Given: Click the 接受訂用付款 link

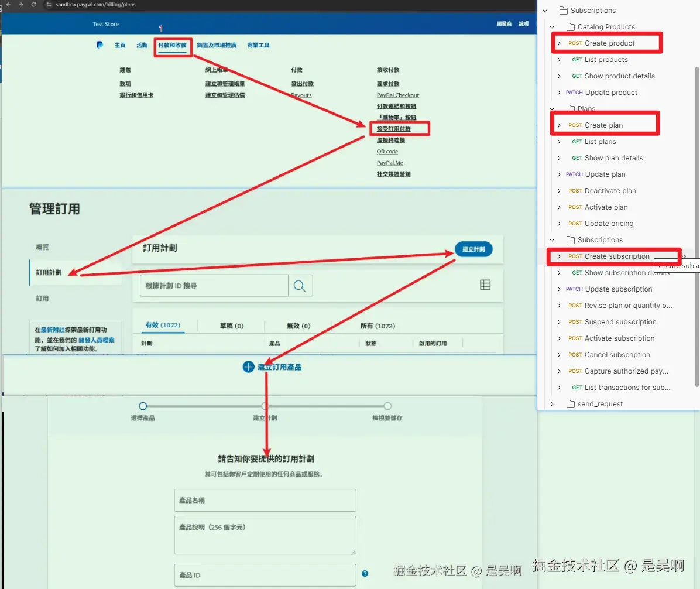Looking at the screenshot, I should point(393,129).
